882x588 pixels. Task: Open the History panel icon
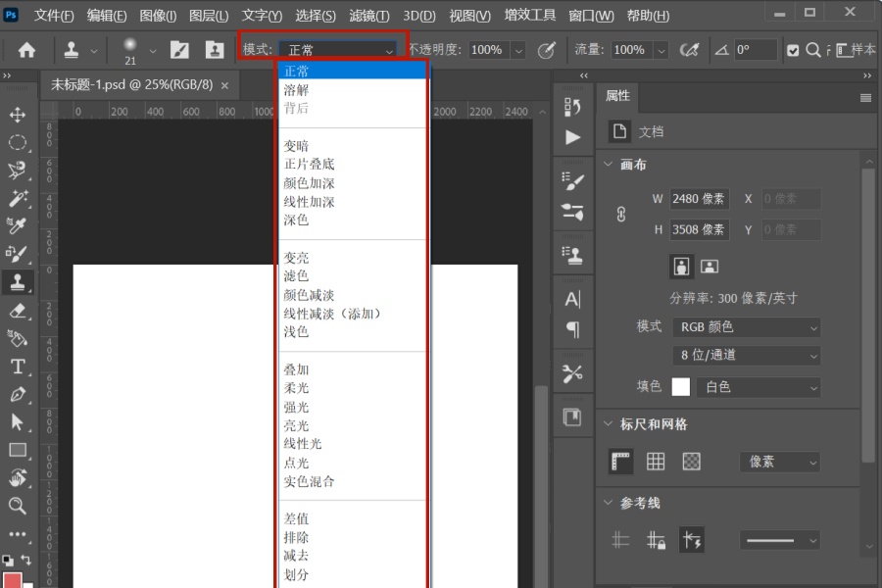click(572, 107)
